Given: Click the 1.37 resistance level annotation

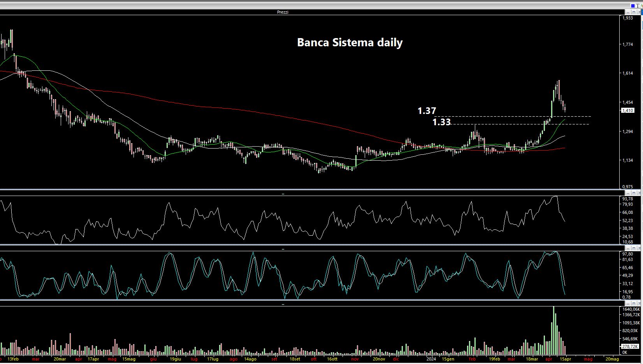Looking at the screenshot, I should coord(427,111).
